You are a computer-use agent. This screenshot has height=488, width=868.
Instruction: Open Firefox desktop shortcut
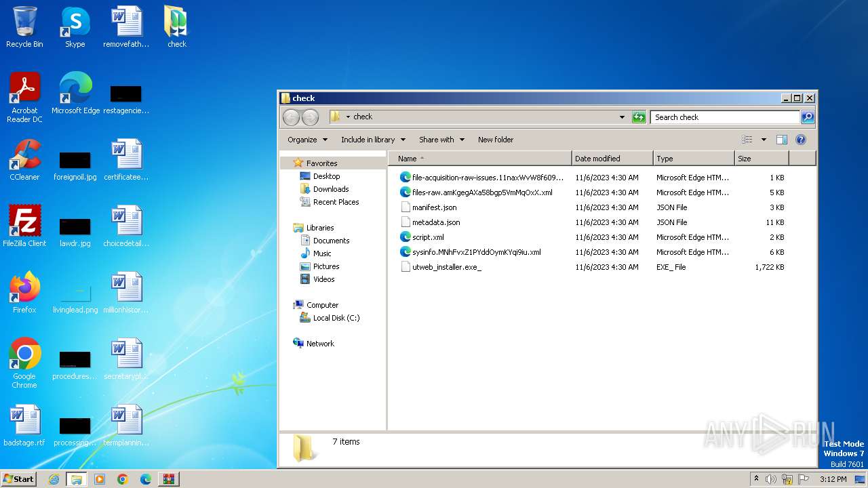[x=24, y=293]
